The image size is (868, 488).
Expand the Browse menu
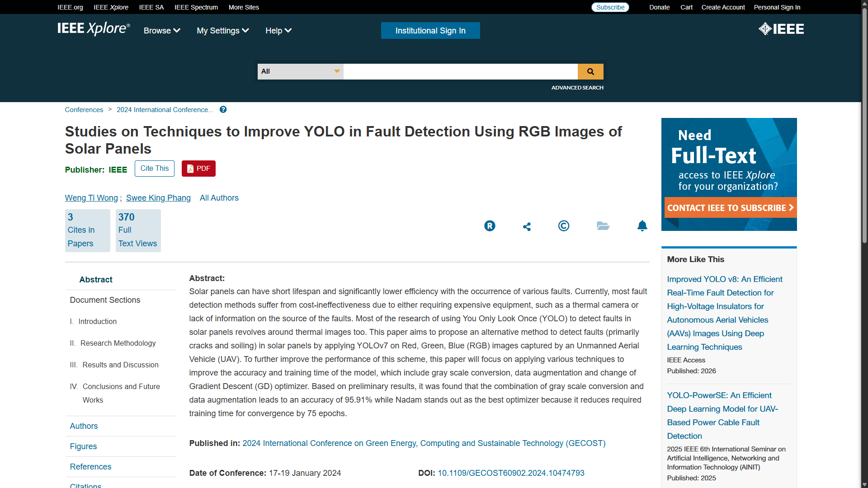point(162,31)
